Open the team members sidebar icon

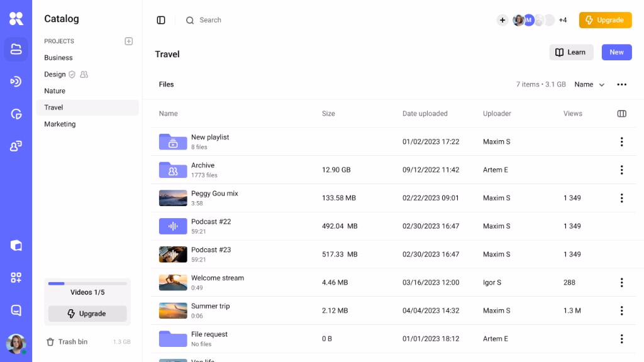click(16, 146)
